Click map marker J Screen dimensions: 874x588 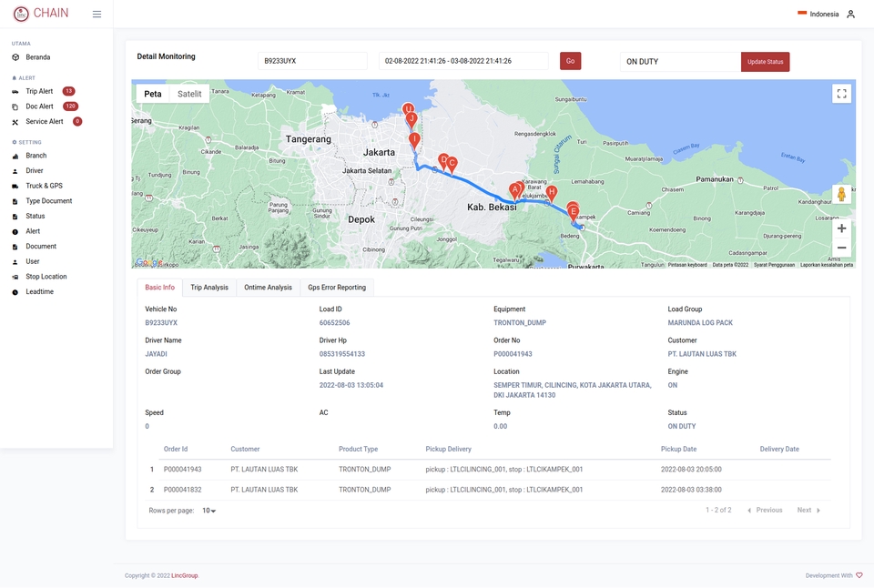(412, 119)
